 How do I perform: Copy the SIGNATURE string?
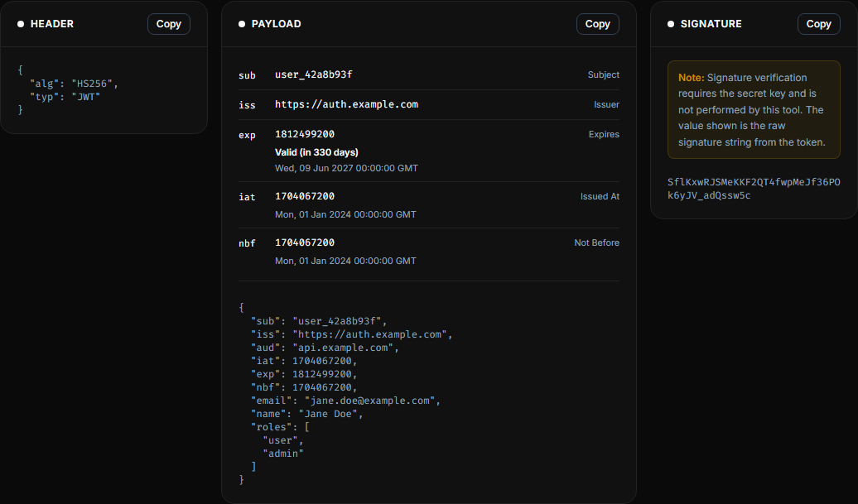(x=818, y=24)
